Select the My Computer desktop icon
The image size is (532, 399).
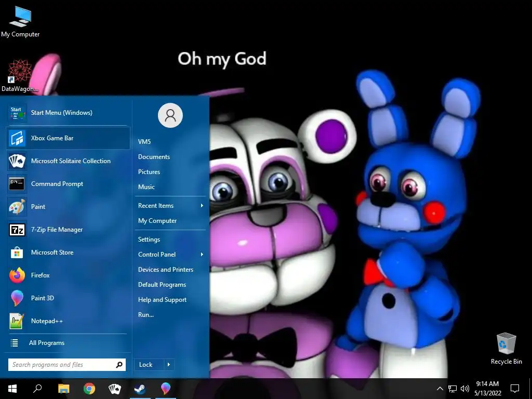point(20,22)
